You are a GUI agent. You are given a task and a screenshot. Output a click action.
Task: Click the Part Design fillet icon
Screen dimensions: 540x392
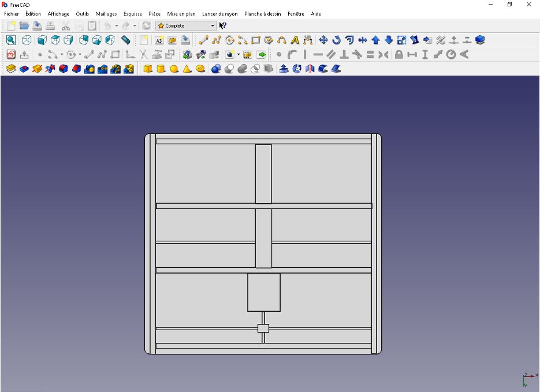coord(64,69)
